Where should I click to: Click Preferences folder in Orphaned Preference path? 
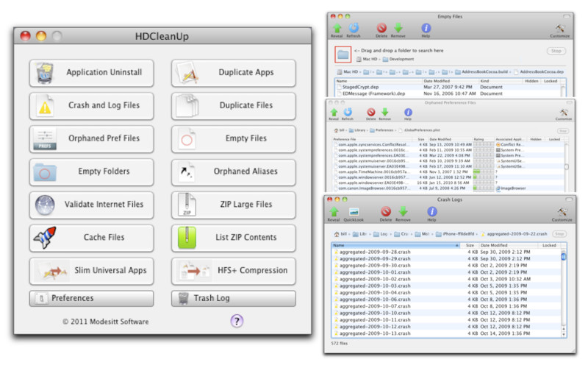381,130
